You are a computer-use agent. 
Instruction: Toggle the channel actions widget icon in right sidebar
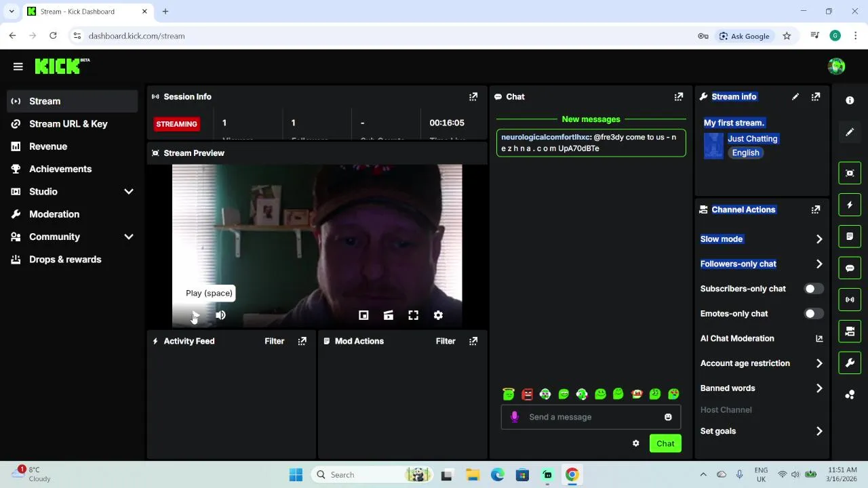(850, 331)
